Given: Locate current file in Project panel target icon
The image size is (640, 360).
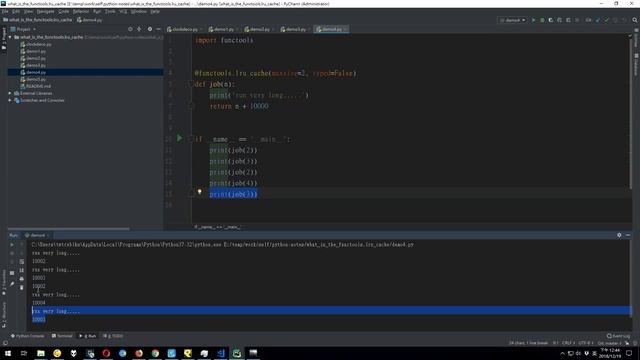Looking at the screenshot, I should coord(130,29).
